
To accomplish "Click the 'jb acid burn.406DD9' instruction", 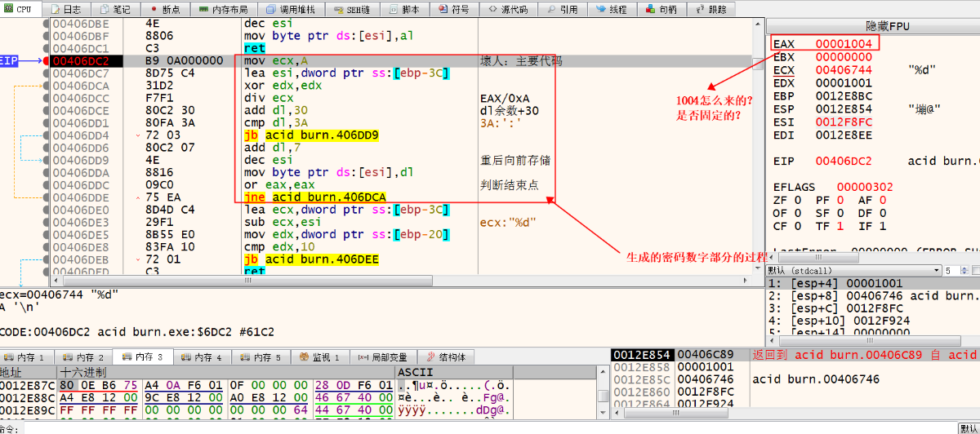I will tap(310, 135).
